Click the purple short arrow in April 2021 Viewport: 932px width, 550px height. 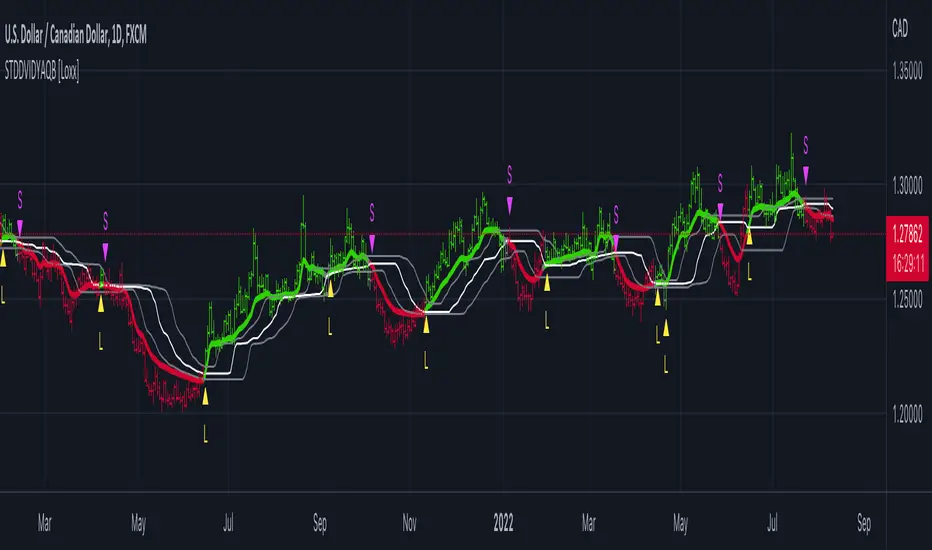click(105, 252)
